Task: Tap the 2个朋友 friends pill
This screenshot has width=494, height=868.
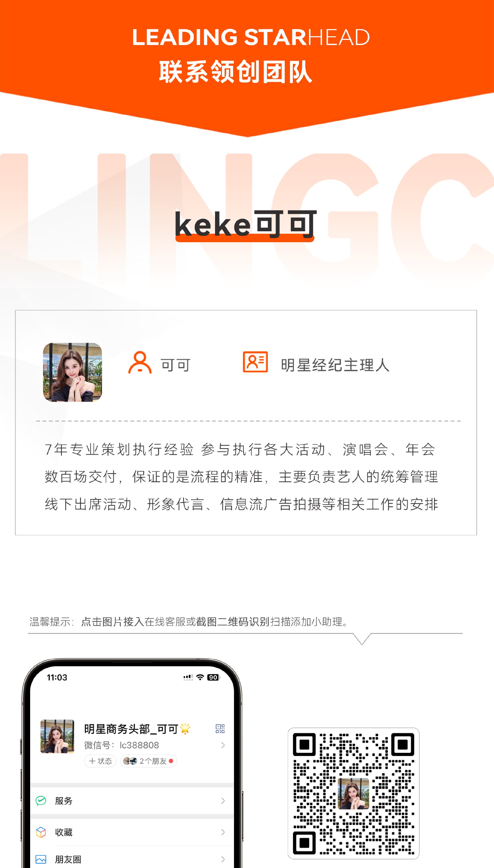Action: coord(148,761)
